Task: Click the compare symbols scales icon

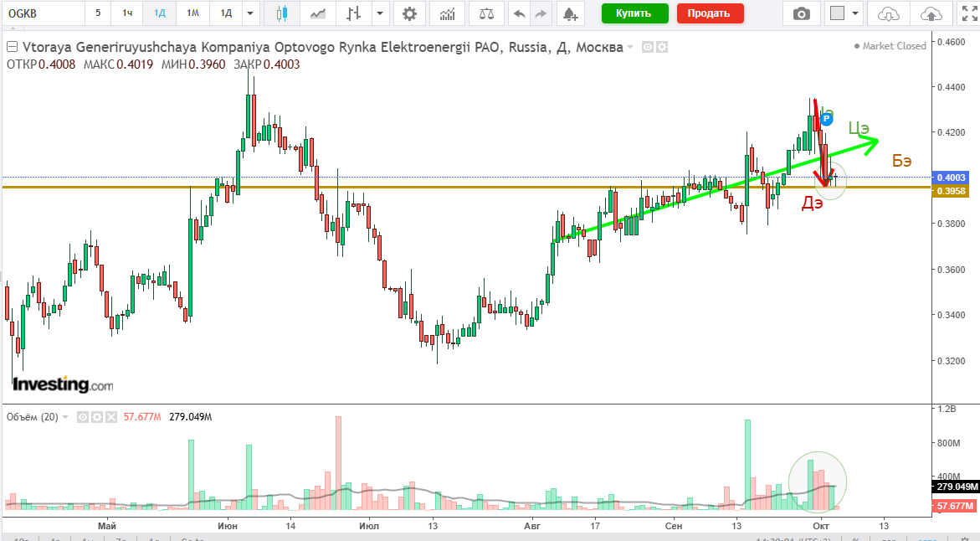Action: (486, 13)
